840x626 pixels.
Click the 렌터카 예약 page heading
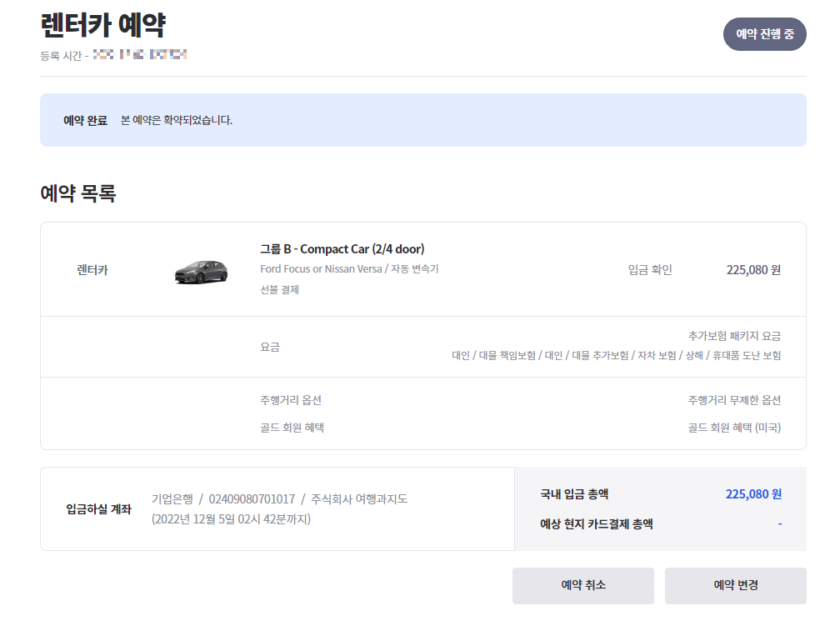102,25
